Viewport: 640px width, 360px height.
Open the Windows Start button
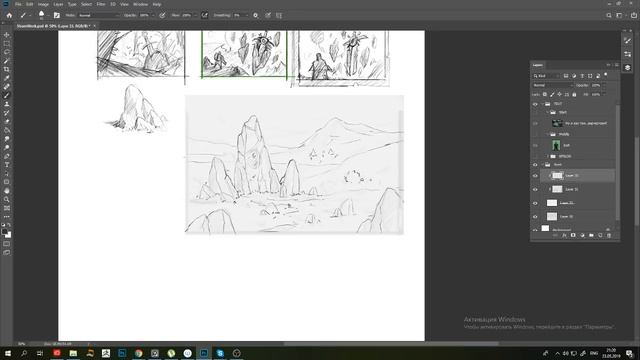[x=7, y=353]
